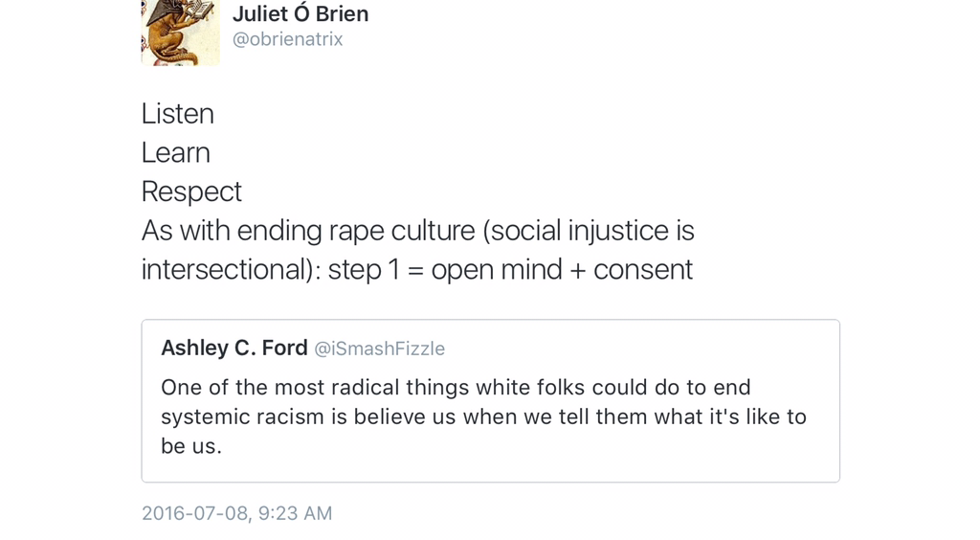Click the word "consent" ending the tweet
This screenshot has height=540, width=980.
pos(643,269)
